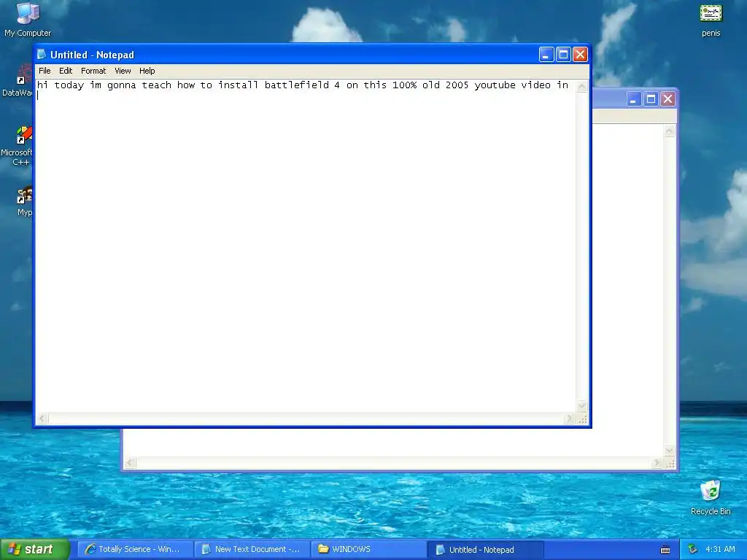Close the Untitled Notepad window
This screenshot has width=747, height=560.
click(580, 54)
